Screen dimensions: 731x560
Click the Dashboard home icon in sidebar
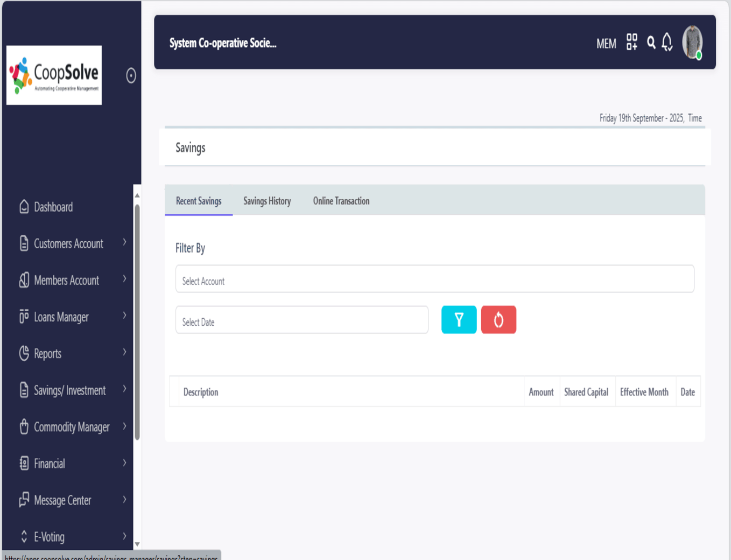(24, 207)
